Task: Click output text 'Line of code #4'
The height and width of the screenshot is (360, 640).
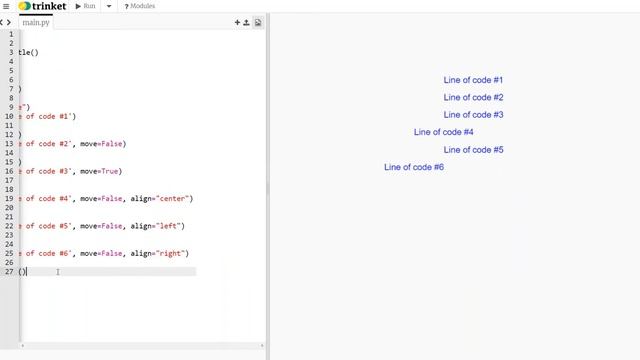Action: (x=444, y=132)
